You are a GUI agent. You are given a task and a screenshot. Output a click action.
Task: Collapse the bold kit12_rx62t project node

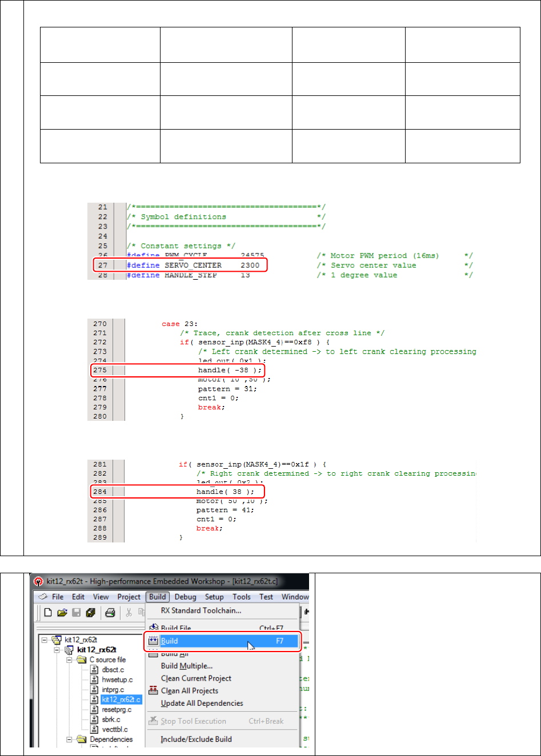[x=57, y=650]
